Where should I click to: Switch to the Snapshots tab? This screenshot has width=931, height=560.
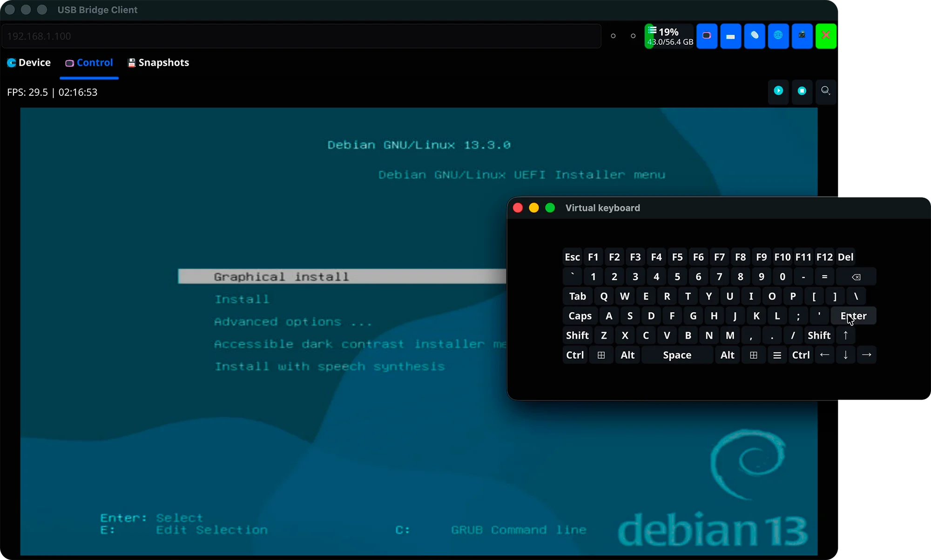[x=158, y=62]
